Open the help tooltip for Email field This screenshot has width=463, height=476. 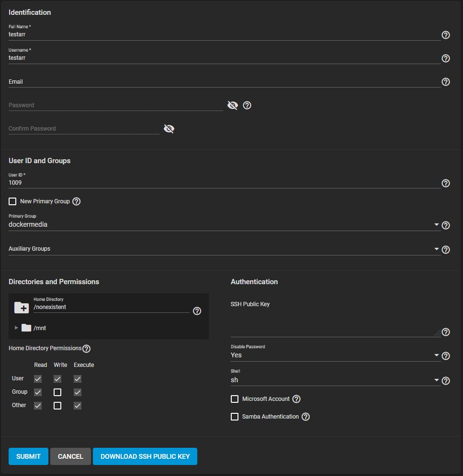[x=445, y=82]
